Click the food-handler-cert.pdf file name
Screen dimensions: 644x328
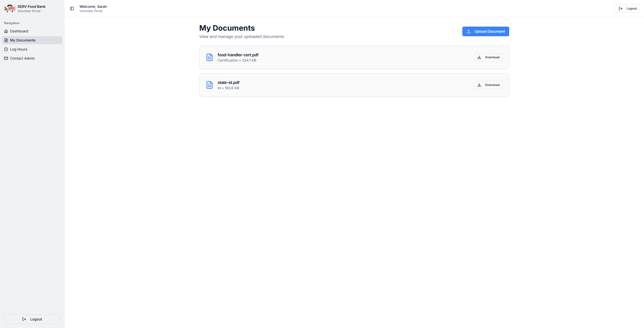238,55
